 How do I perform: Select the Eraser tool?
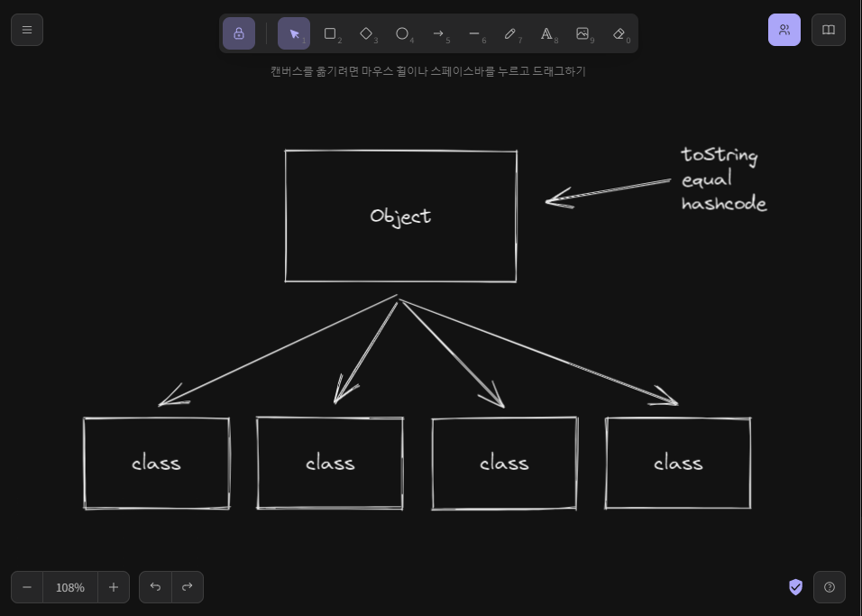(x=619, y=33)
